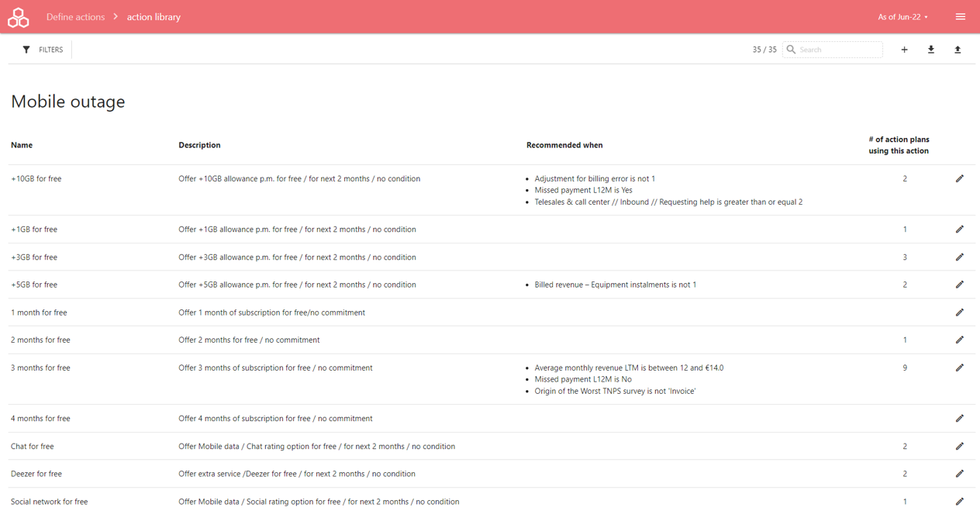
Task: Click the upload icon
Action: (958, 50)
